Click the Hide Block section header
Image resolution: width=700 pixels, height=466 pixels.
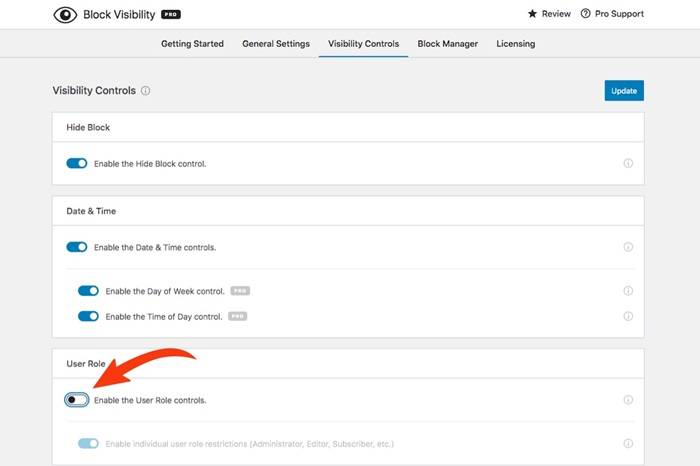pos(88,128)
